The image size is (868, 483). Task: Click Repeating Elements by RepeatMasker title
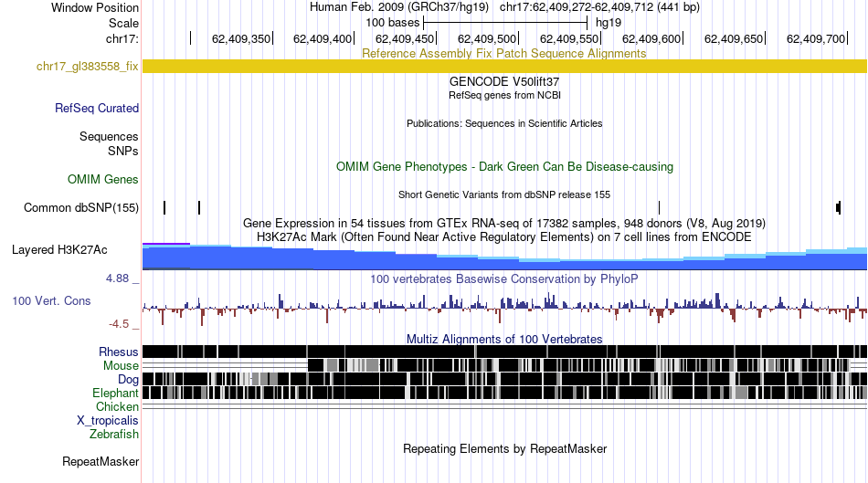[x=504, y=448]
